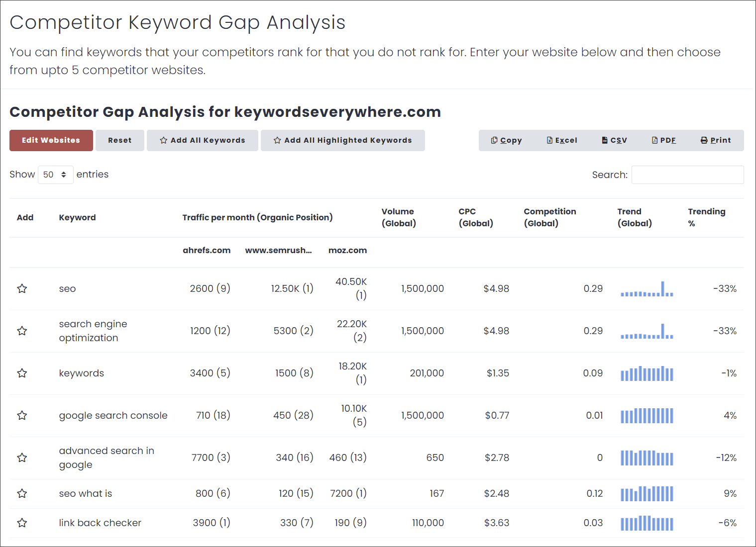Sort by Volume (Global) column
The image size is (756, 547).
[399, 217]
